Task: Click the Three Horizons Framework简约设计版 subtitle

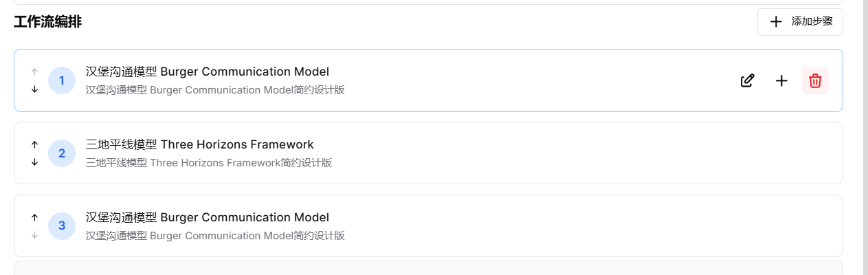Action: pos(209,163)
